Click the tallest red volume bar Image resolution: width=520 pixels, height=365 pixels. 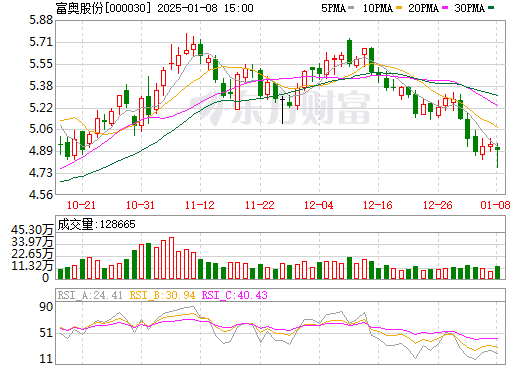[x=171, y=258]
